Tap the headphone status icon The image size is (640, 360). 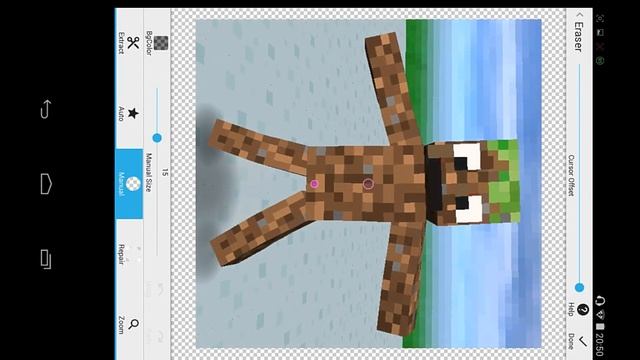[x=599, y=301]
